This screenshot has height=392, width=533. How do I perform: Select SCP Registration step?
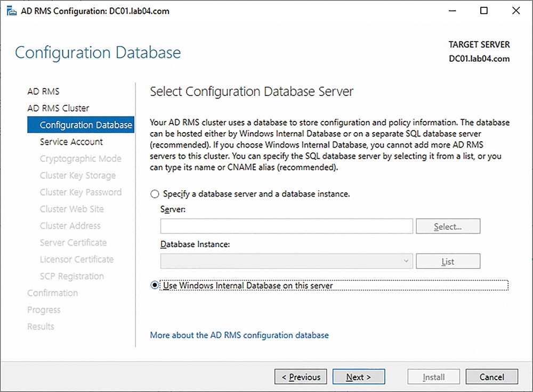(x=72, y=276)
